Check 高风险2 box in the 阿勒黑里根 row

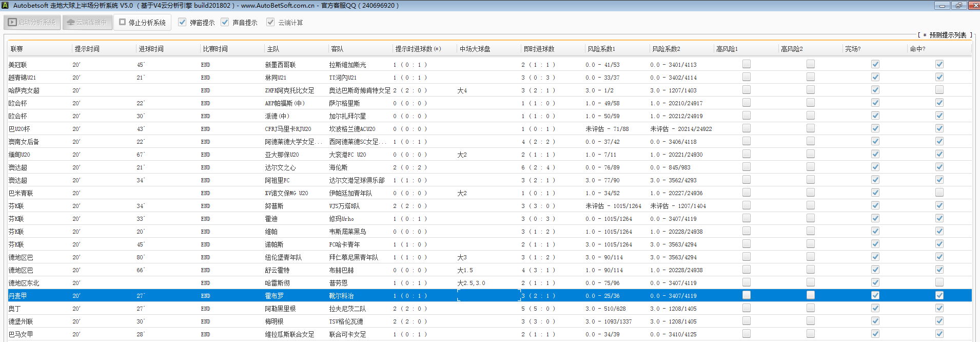coord(811,308)
